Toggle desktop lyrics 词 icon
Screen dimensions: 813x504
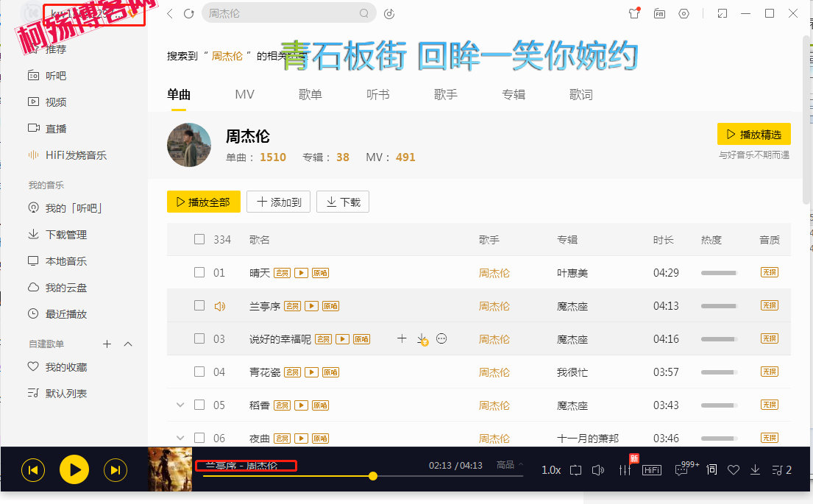pyautogui.click(x=712, y=469)
